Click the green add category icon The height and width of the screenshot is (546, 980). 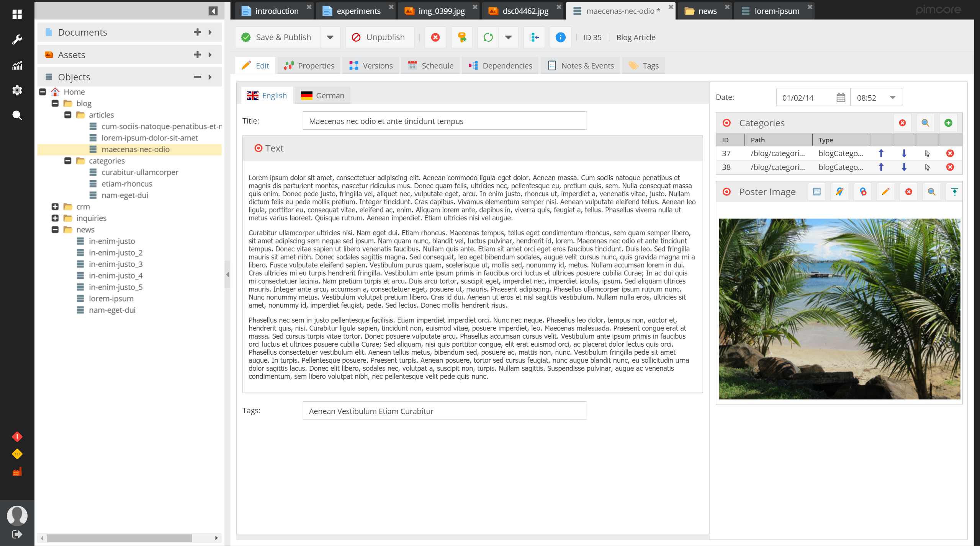(x=948, y=123)
